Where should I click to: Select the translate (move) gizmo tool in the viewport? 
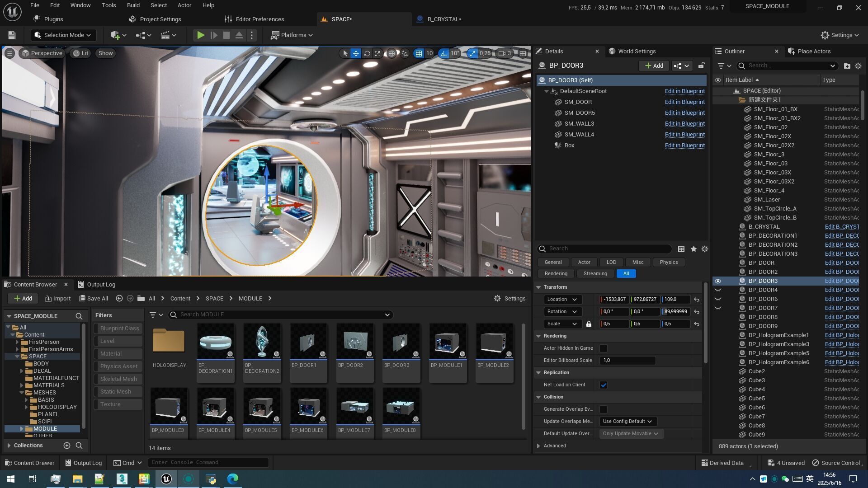click(356, 53)
